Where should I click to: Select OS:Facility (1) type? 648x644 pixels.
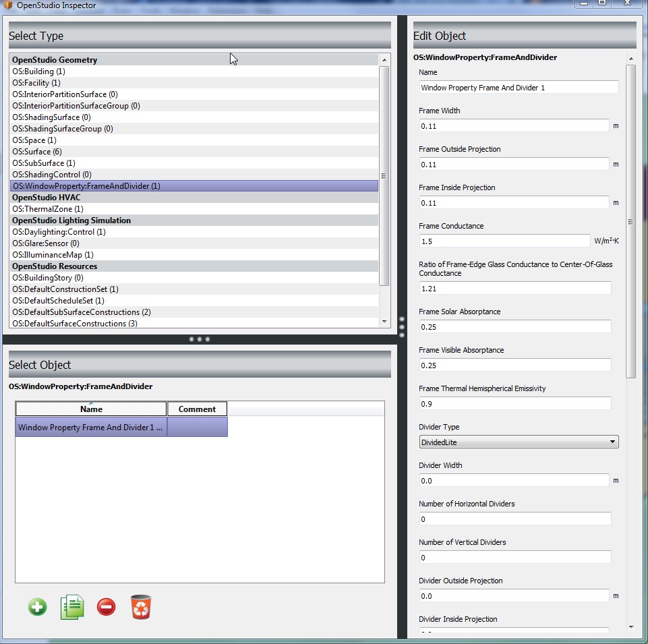[194, 83]
